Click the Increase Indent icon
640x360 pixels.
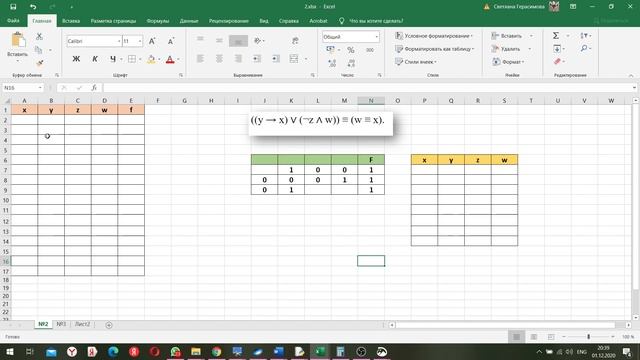tap(276, 59)
